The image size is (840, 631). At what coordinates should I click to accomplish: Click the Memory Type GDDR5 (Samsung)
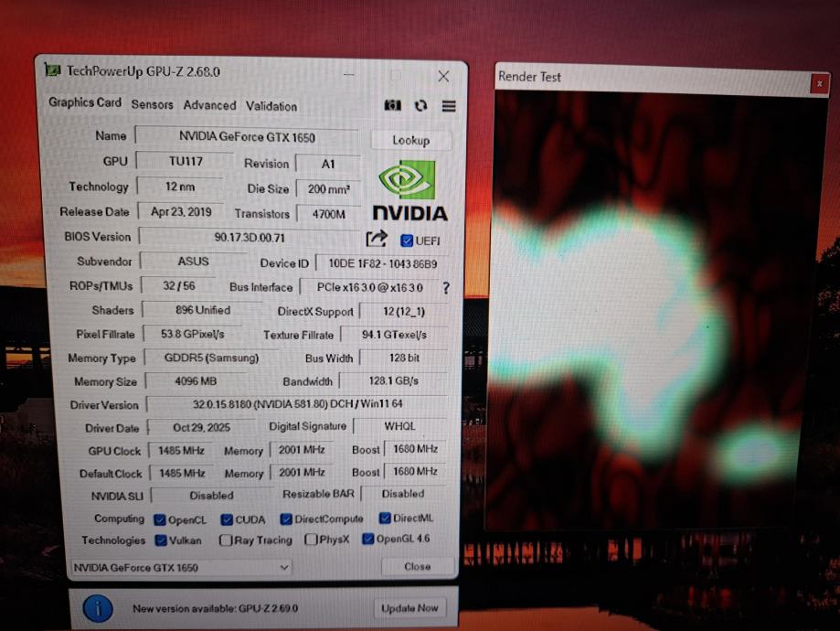click(x=211, y=358)
